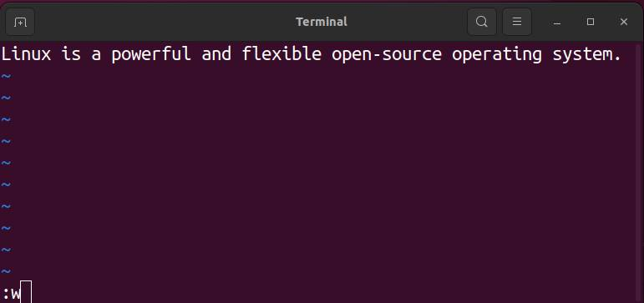Click the word operating
The height and width of the screenshot is (303, 644).
click(497, 54)
